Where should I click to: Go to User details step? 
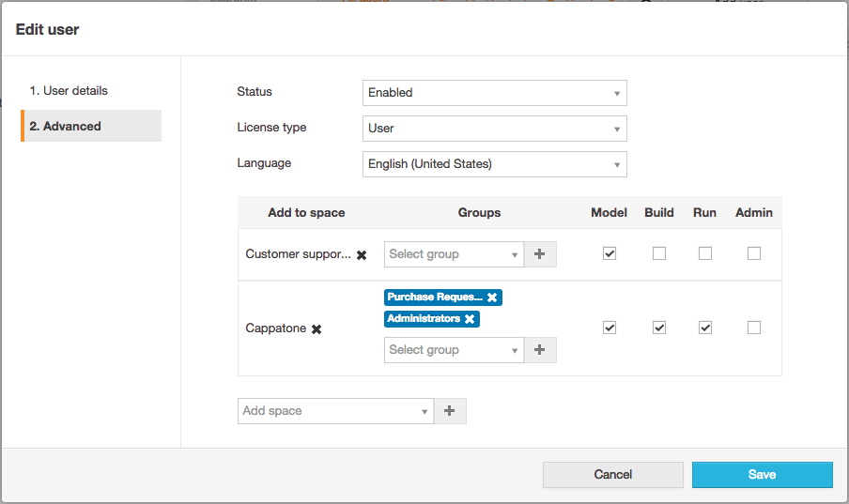(69, 91)
